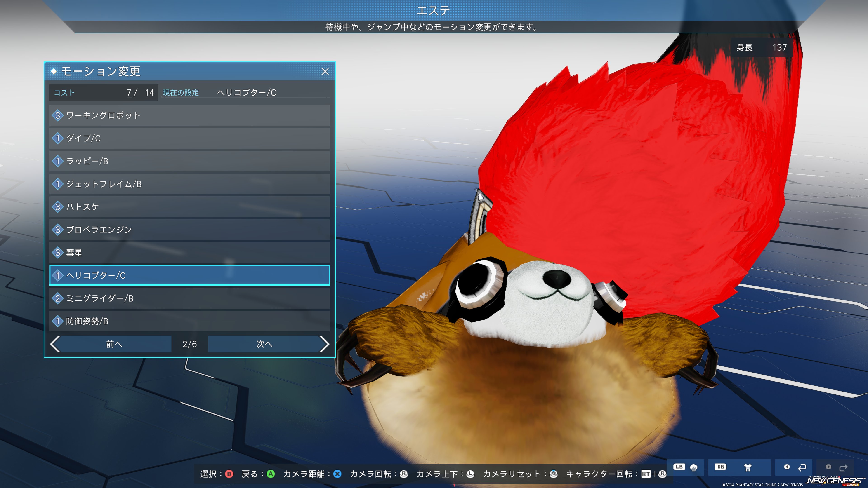Click cost diamond icon of ダイブ/C
The height and width of the screenshot is (488, 868).
pos(58,138)
